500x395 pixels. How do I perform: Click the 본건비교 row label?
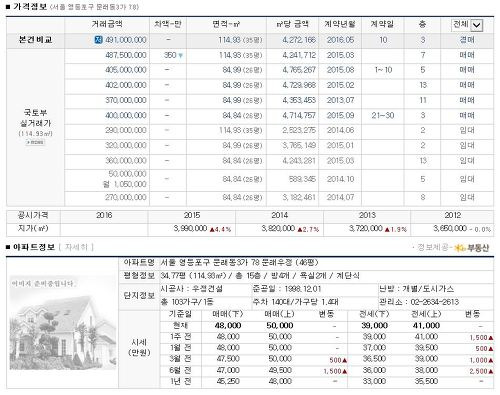(x=35, y=40)
